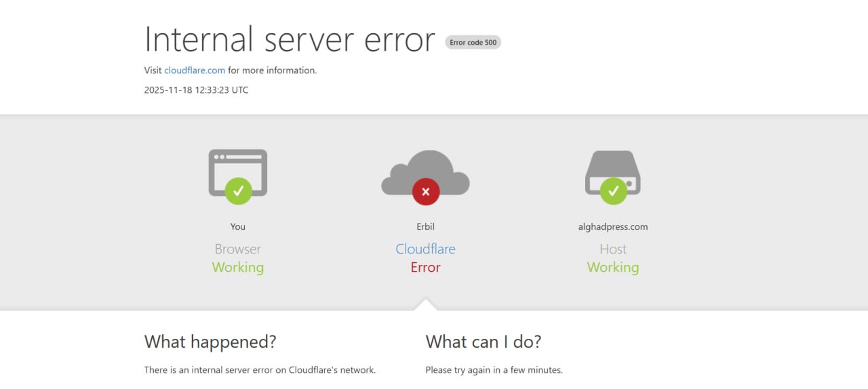Open the blue Cloudflare link under Erbil
The width and height of the screenshot is (868, 389).
click(x=425, y=249)
